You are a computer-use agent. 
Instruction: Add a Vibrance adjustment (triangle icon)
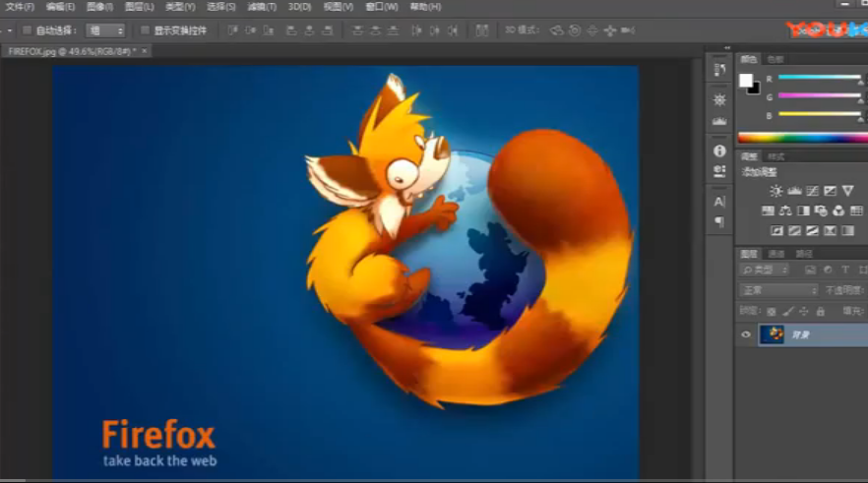tap(847, 191)
